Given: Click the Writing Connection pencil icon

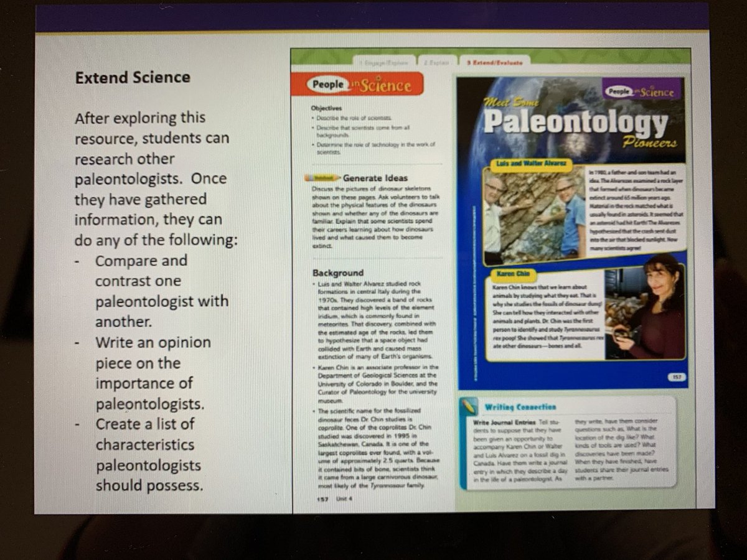Looking at the screenshot, I should [470, 407].
